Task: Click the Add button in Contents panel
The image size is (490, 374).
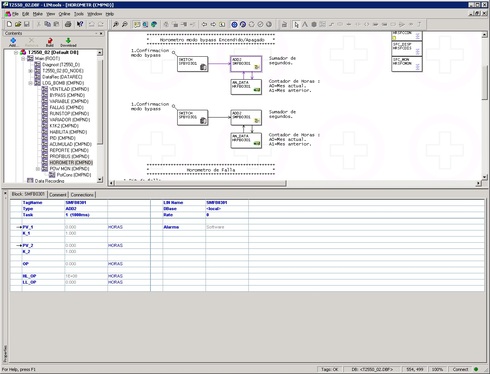Action: tap(13, 42)
